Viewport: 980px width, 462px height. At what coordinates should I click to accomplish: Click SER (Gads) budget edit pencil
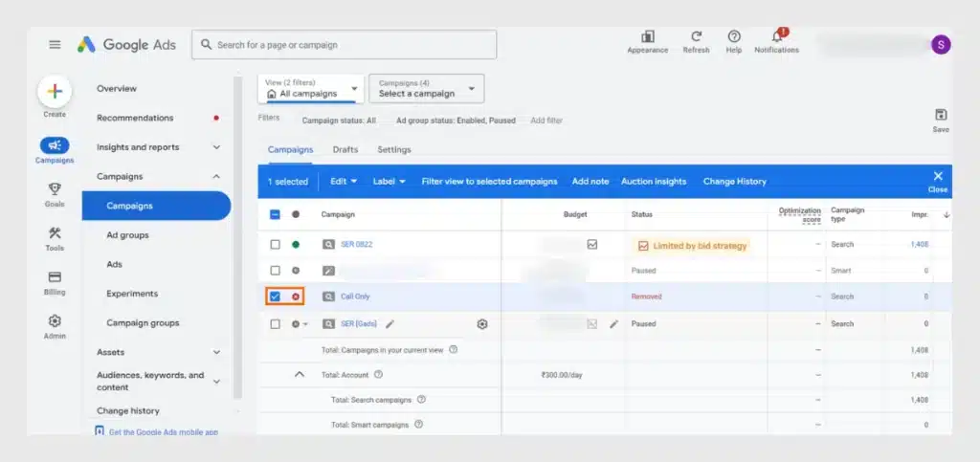[x=613, y=324]
